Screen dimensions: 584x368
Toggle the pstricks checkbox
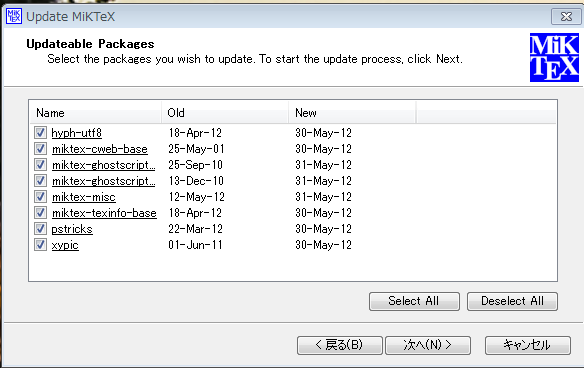pos(40,229)
